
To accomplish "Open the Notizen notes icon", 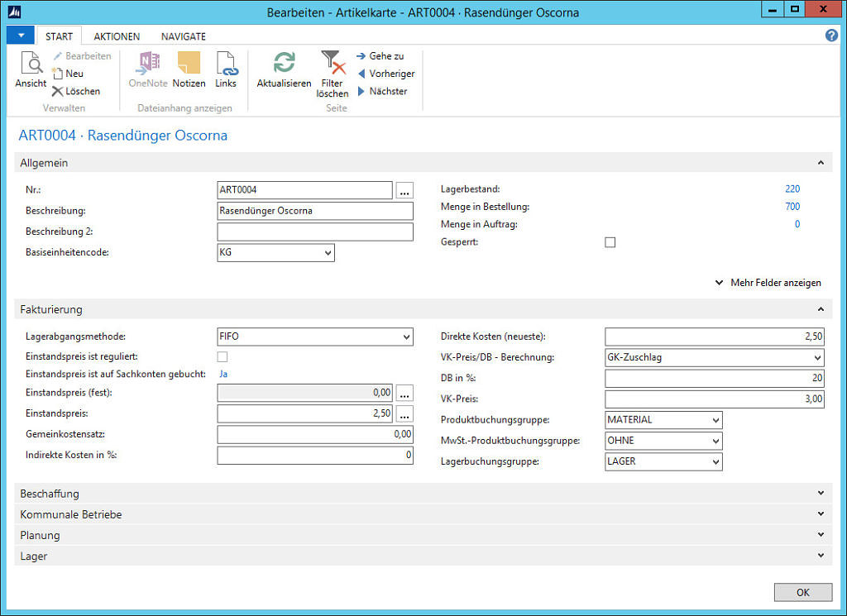I will point(189,69).
